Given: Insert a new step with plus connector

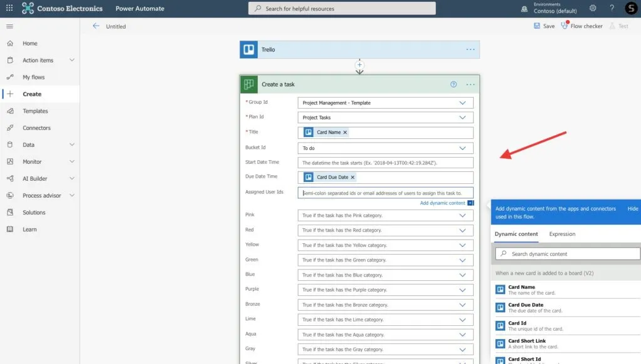Looking at the screenshot, I should 359,64.
